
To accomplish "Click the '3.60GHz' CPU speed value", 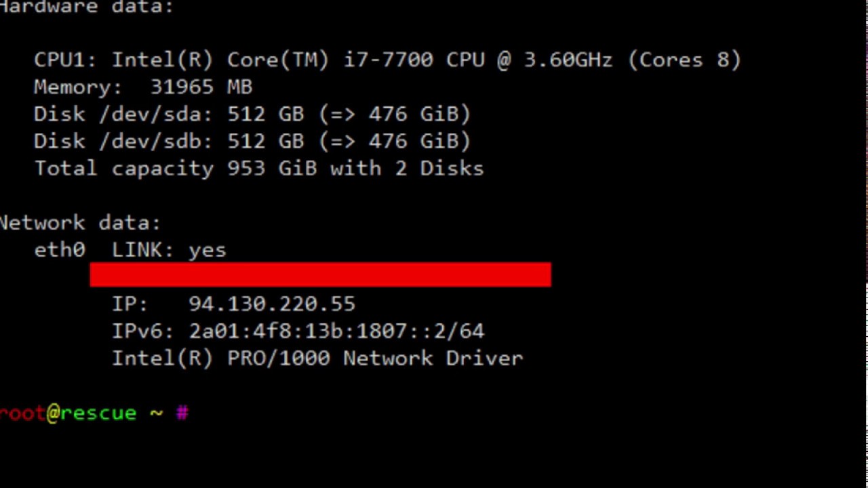I will [x=568, y=60].
